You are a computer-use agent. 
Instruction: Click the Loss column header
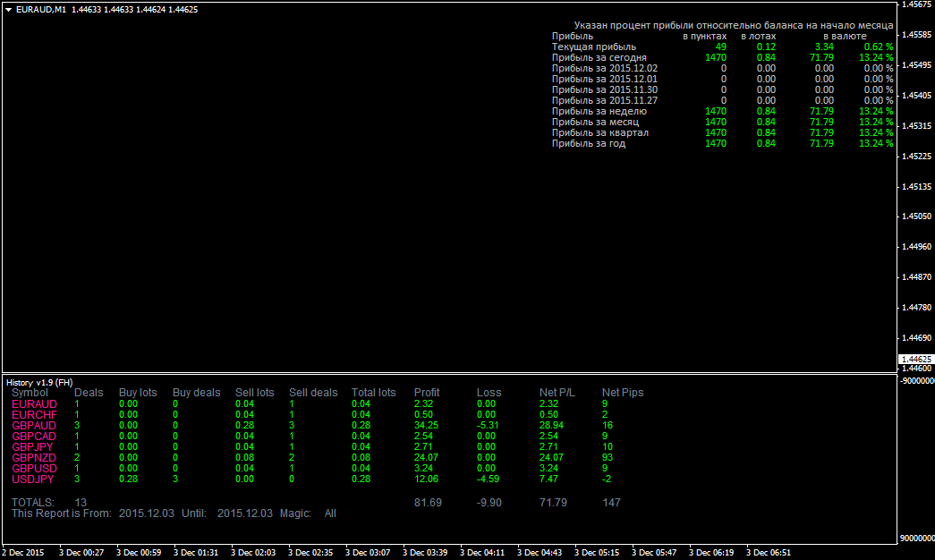point(489,393)
